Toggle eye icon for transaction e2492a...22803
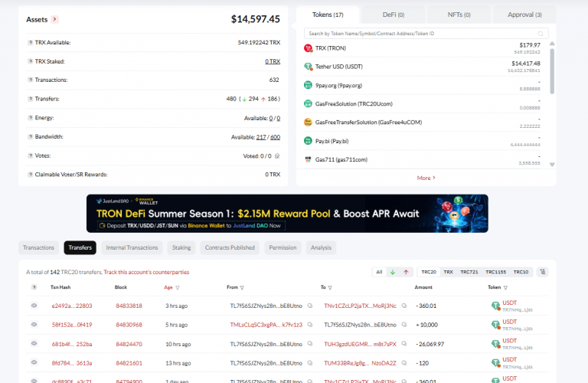588x383 pixels. coord(34,306)
